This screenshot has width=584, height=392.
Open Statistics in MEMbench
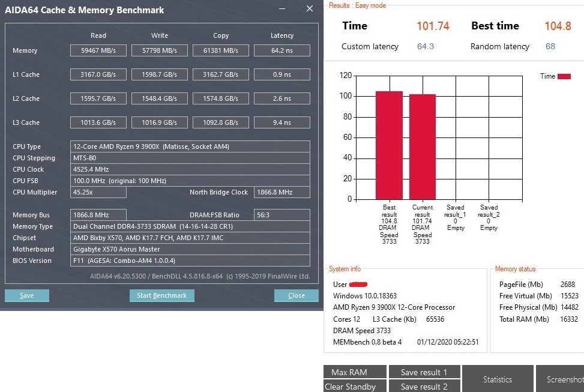tap(498, 379)
